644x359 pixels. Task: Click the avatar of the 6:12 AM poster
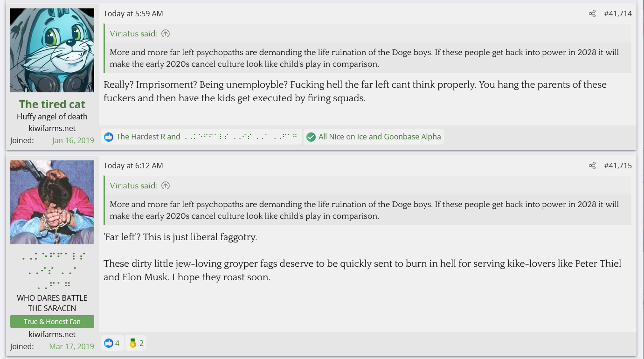click(52, 202)
